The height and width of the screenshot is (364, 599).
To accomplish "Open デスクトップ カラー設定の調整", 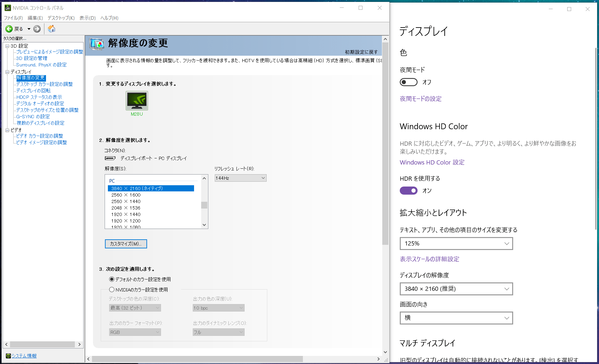I will point(44,84).
